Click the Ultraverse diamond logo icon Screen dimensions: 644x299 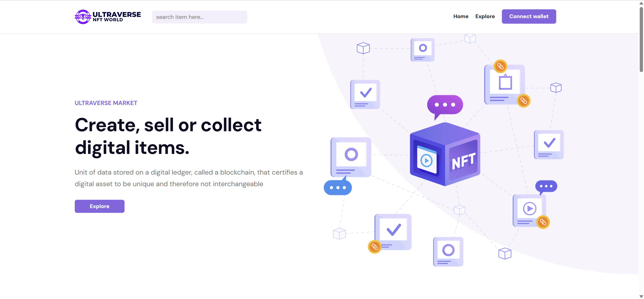[83, 17]
